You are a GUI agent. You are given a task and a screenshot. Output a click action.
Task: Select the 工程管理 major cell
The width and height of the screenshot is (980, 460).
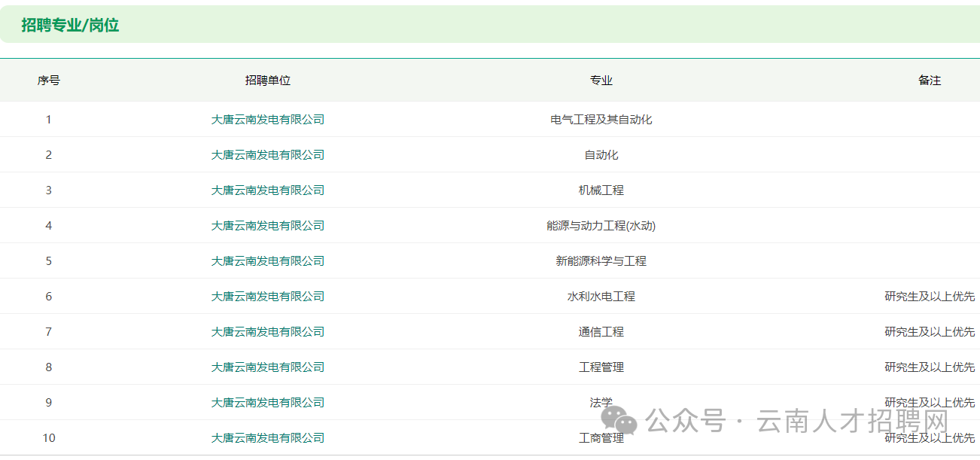601,367
